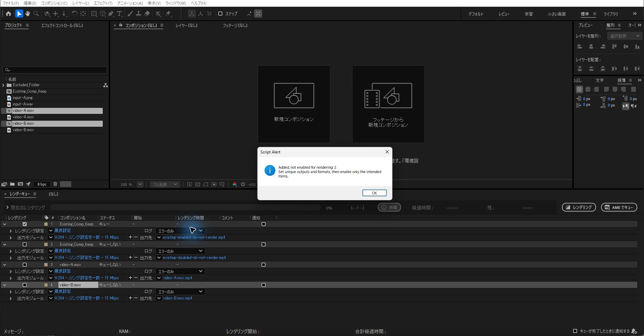Select the Eraser tool

(147, 14)
